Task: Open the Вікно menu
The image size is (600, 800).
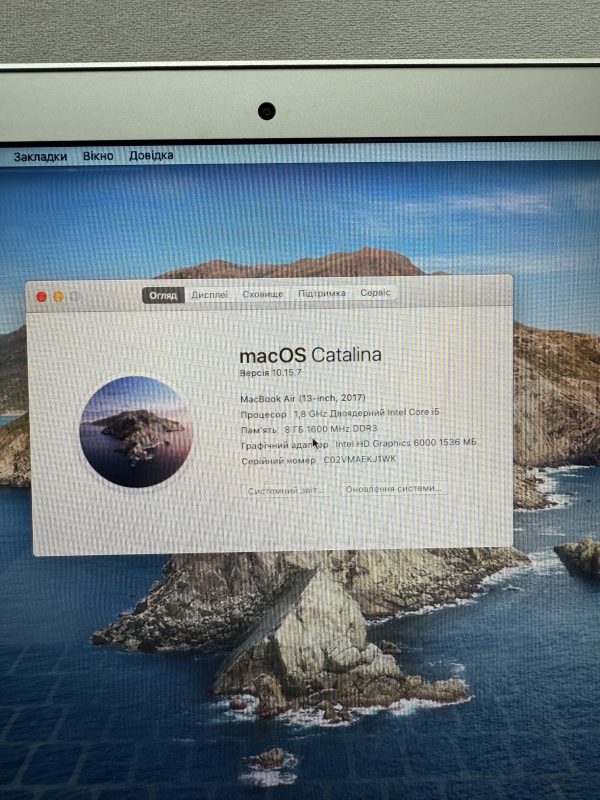Action: coord(98,156)
